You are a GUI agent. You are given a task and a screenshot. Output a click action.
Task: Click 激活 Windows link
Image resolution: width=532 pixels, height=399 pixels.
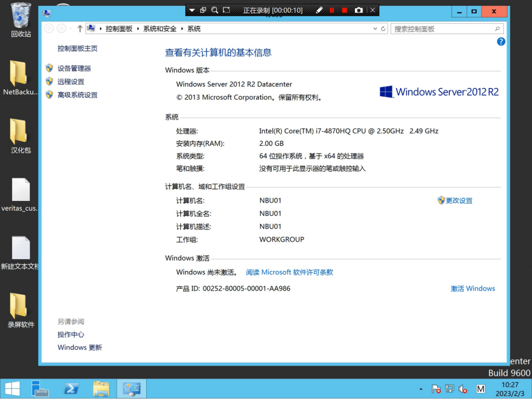pos(473,288)
